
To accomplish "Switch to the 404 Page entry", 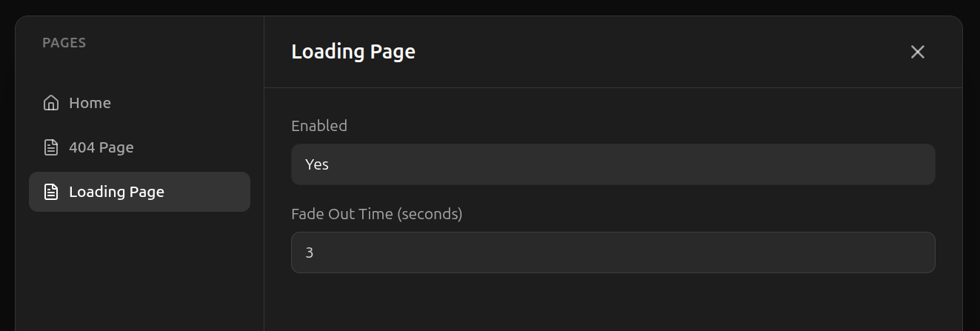I will 101,147.
